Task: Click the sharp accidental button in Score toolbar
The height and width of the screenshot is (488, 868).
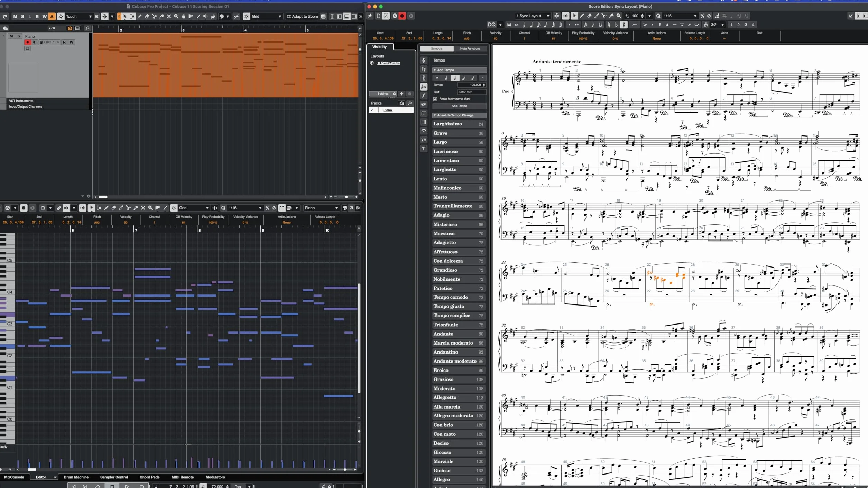Action: 624,25
